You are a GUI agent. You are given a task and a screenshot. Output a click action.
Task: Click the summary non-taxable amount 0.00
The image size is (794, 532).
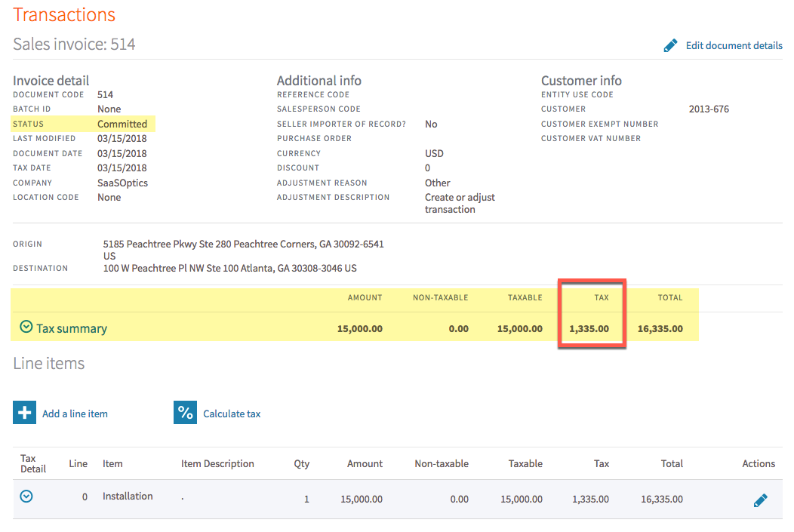pyautogui.click(x=458, y=328)
